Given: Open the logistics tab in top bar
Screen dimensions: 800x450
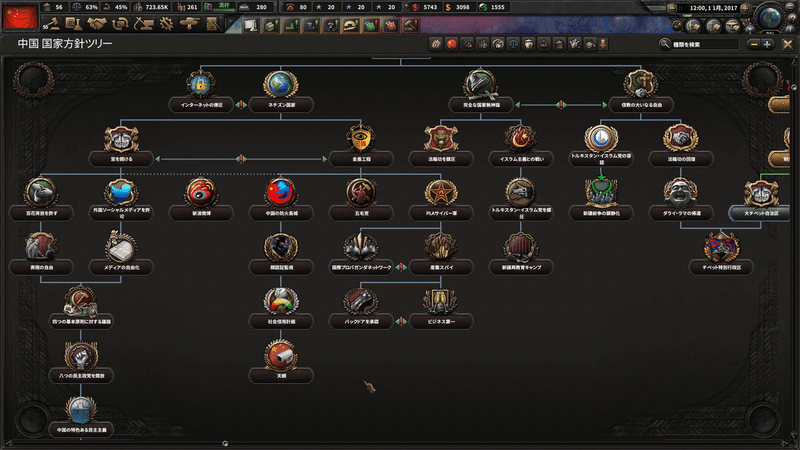Looking at the screenshot, I should tap(212, 24).
